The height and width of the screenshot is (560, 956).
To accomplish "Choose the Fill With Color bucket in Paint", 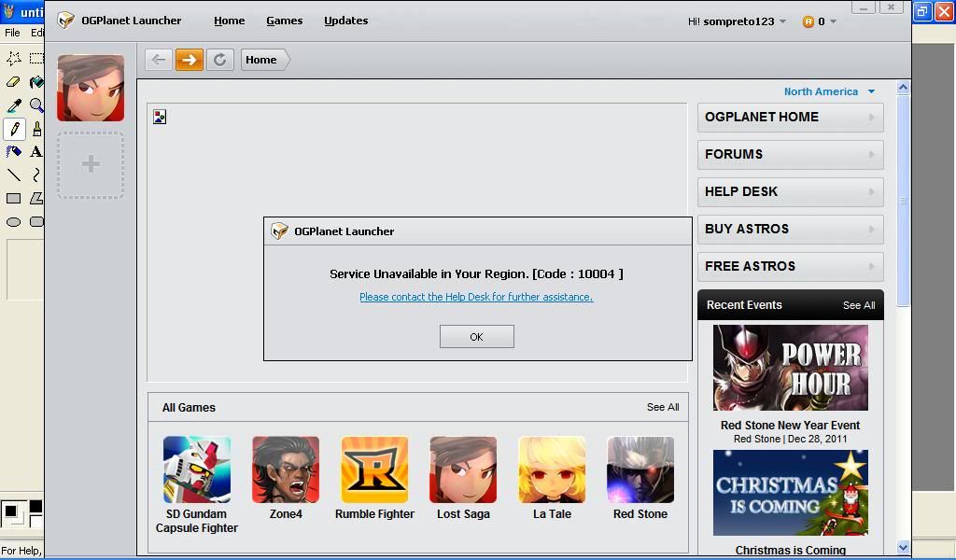I will click(x=36, y=81).
